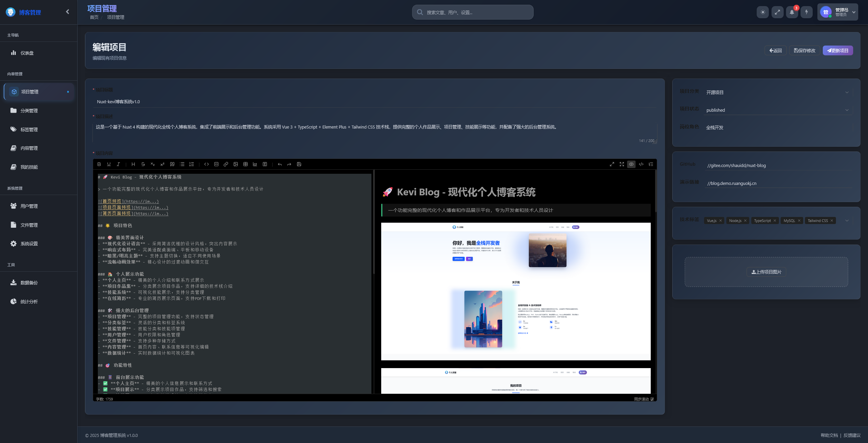Open 分类管理 in the sidebar

(x=29, y=111)
